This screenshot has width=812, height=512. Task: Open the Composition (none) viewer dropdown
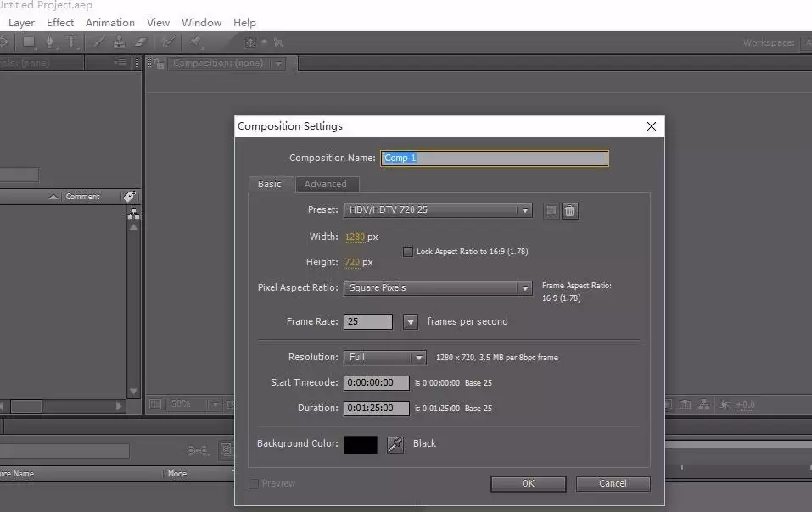(x=278, y=64)
